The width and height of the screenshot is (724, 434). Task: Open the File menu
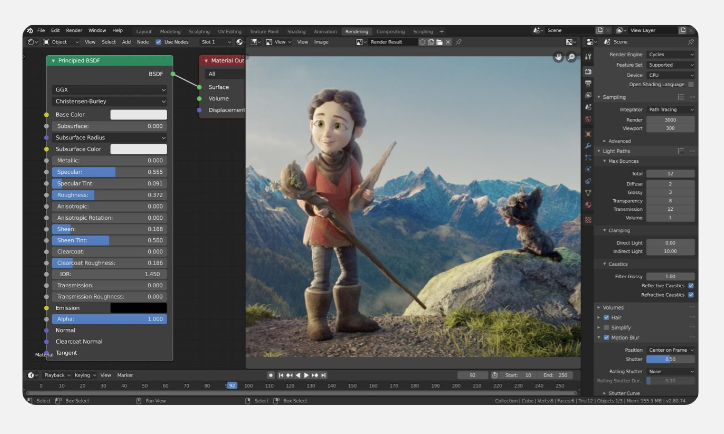click(41, 30)
